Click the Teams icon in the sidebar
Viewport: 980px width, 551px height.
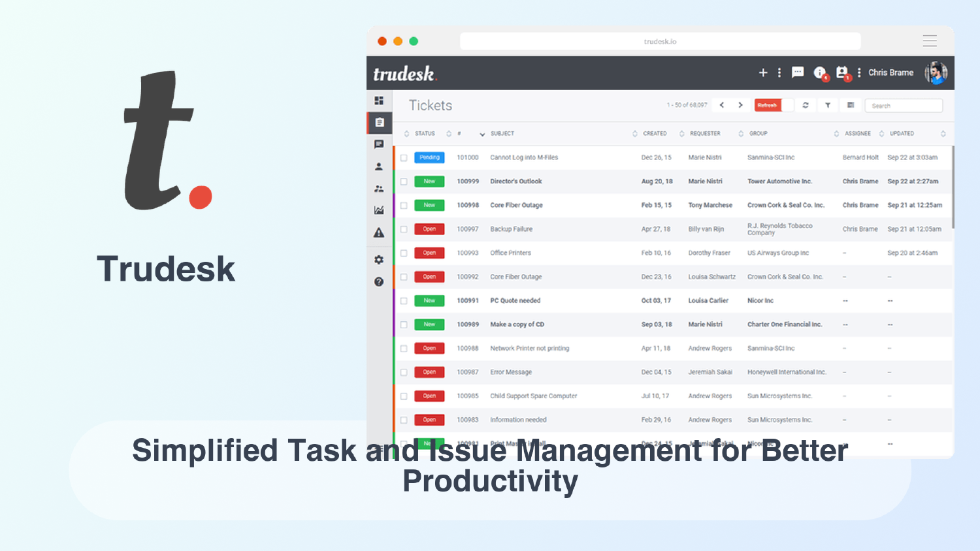coord(379,188)
